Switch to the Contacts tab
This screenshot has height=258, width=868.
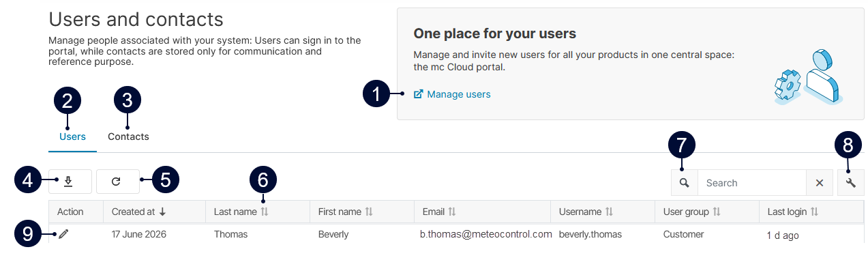pyautogui.click(x=128, y=137)
